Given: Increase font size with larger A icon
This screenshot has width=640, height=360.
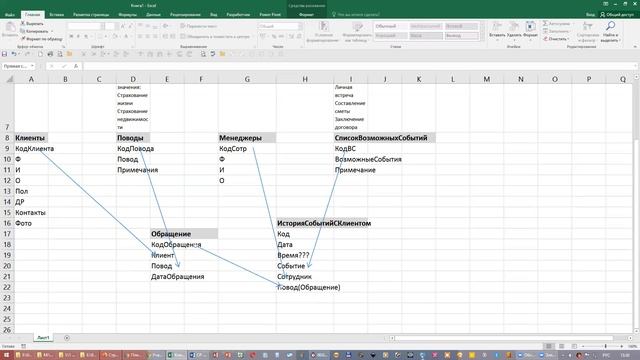Looking at the screenshot, I should pos(122,26).
